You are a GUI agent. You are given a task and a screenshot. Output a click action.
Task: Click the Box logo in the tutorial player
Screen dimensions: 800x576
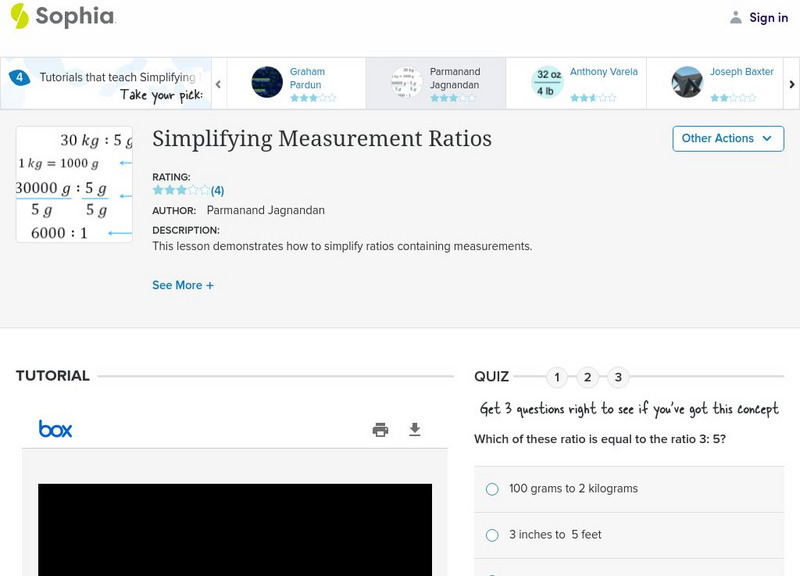[55, 428]
